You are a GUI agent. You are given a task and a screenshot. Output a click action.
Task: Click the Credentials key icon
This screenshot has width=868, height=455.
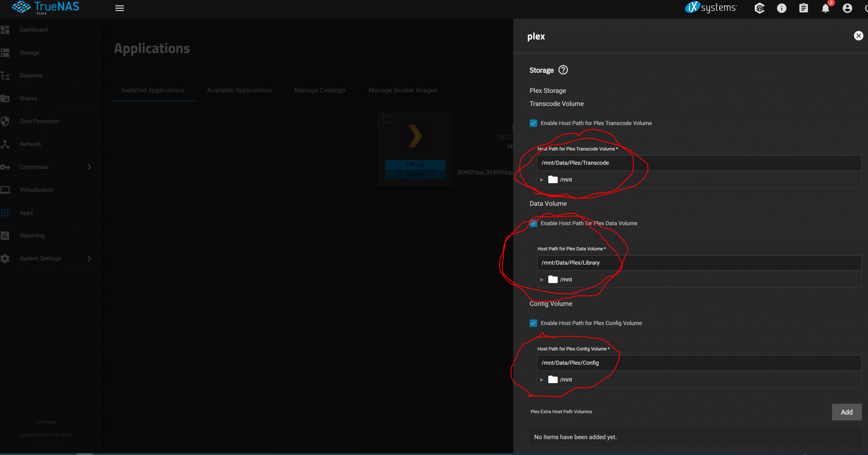pos(5,167)
